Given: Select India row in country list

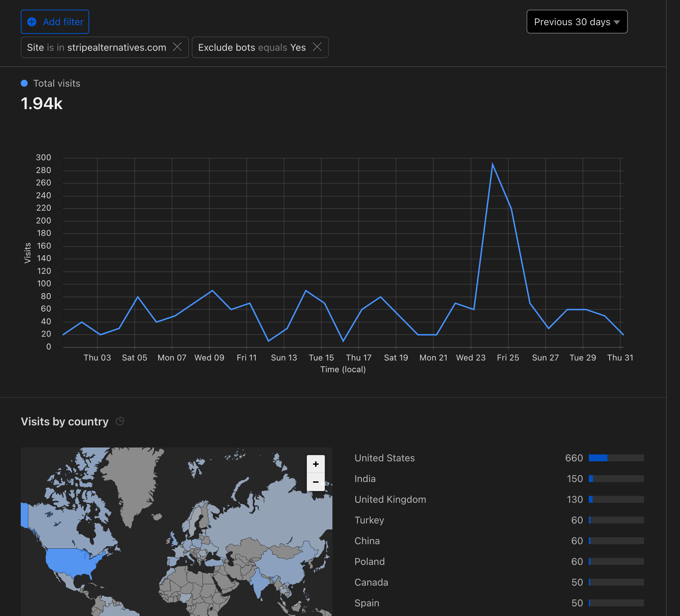Looking at the screenshot, I should [x=365, y=479].
